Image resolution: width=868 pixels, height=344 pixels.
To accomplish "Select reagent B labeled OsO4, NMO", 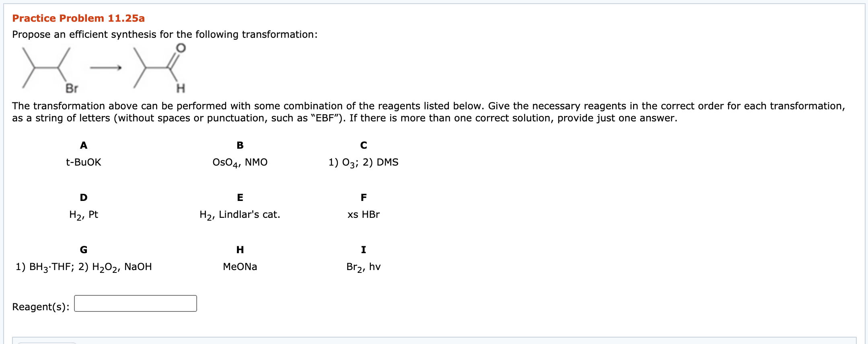I will point(240,162).
